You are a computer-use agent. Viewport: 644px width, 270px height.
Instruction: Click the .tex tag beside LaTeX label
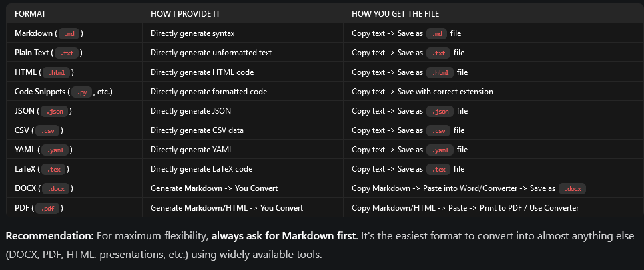tap(55, 169)
